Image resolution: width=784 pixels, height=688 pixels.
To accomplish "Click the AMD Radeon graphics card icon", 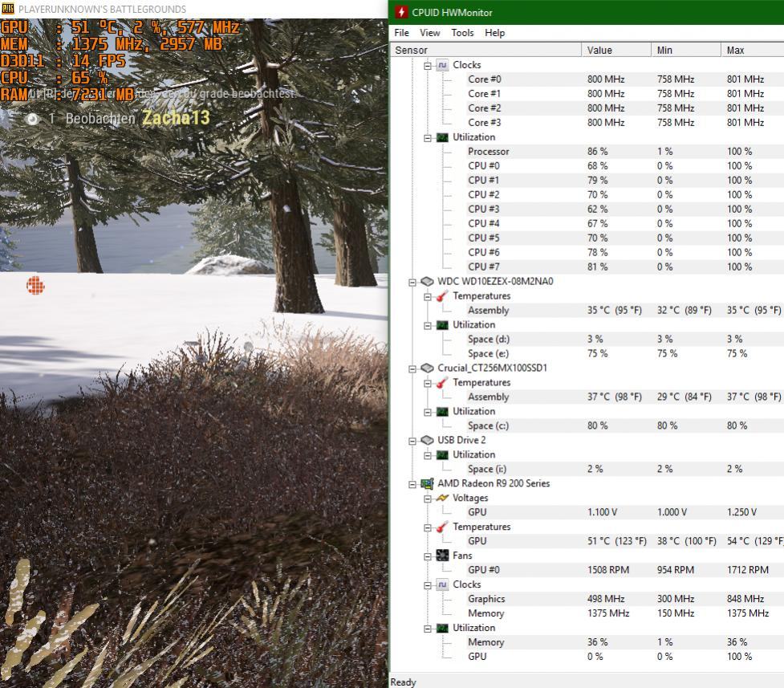I will pyautogui.click(x=427, y=483).
